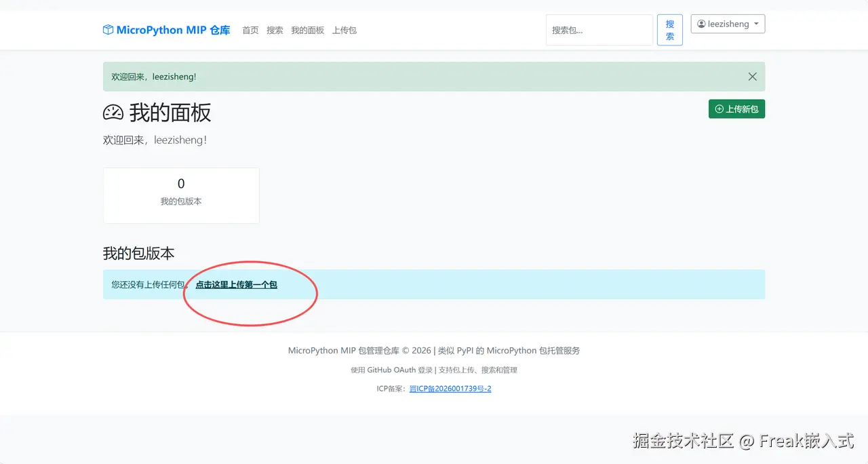Click the green 上传新包 button
The width and height of the screenshot is (868, 464).
736,109
